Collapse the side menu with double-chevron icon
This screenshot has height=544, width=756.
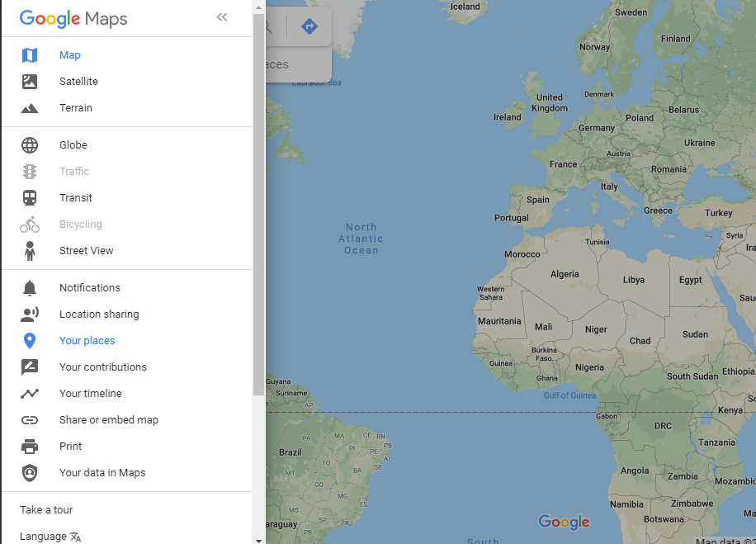222,17
